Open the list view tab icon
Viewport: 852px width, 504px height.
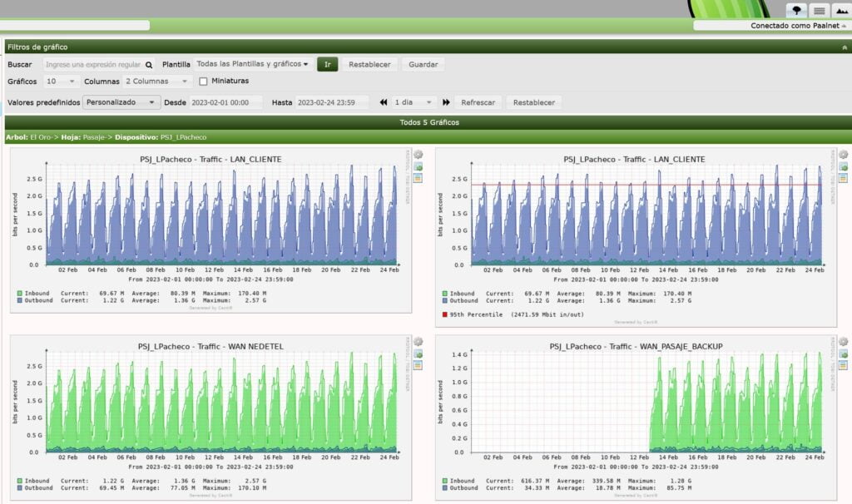[819, 10]
